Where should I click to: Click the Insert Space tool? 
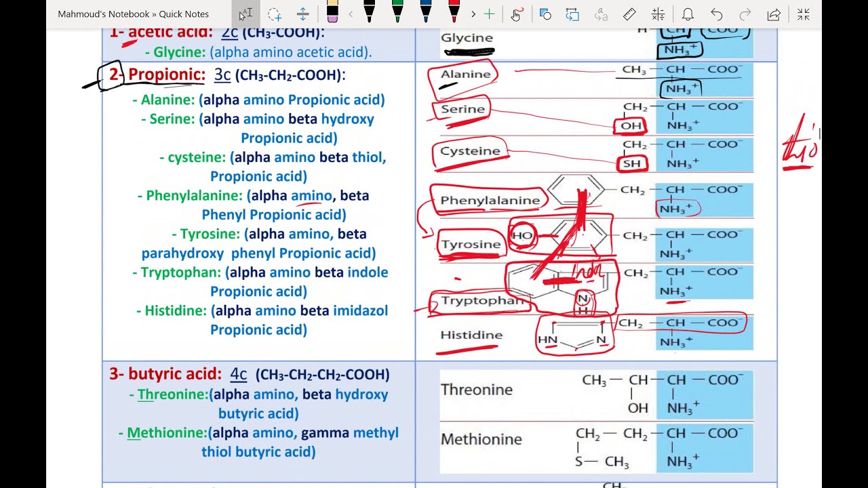tap(303, 14)
